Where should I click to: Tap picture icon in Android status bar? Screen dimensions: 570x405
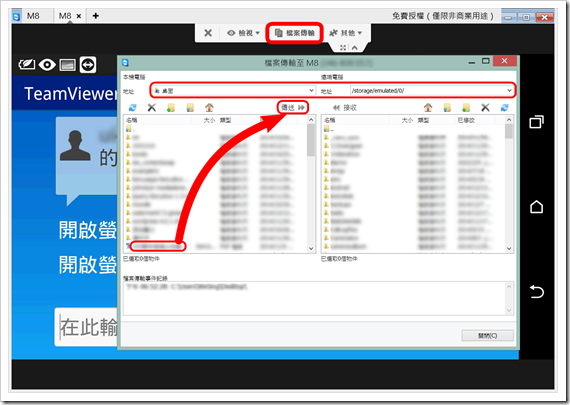coord(68,65)
